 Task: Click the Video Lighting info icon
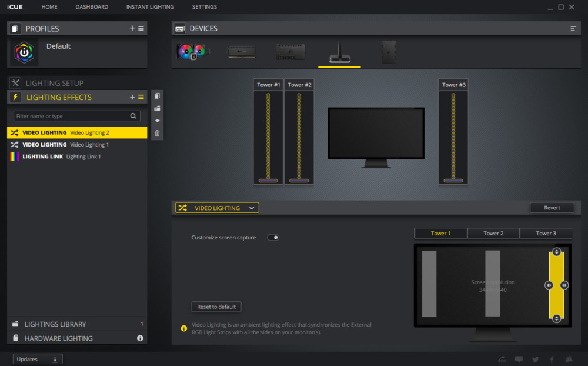point(183,328)
